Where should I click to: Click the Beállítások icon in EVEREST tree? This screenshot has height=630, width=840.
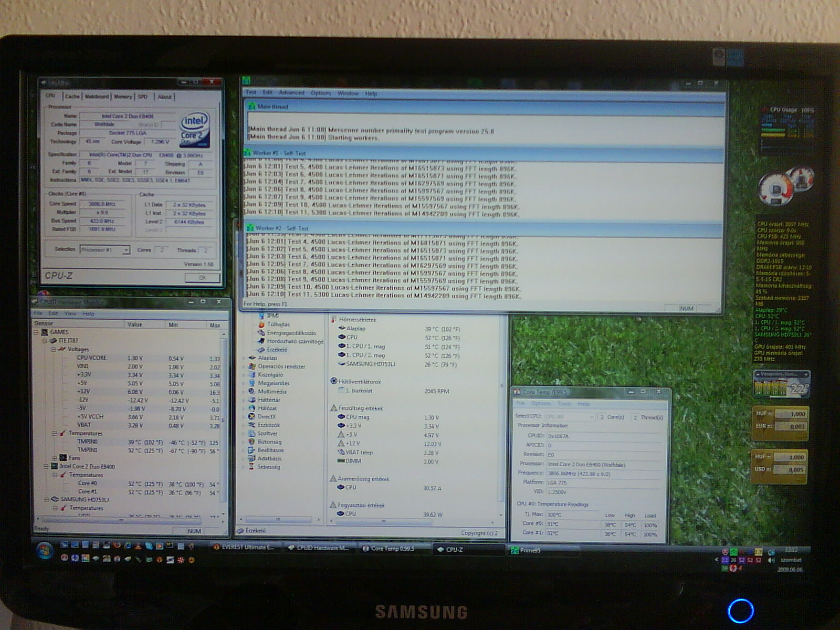pyautogui.click(x=252, y=450)
